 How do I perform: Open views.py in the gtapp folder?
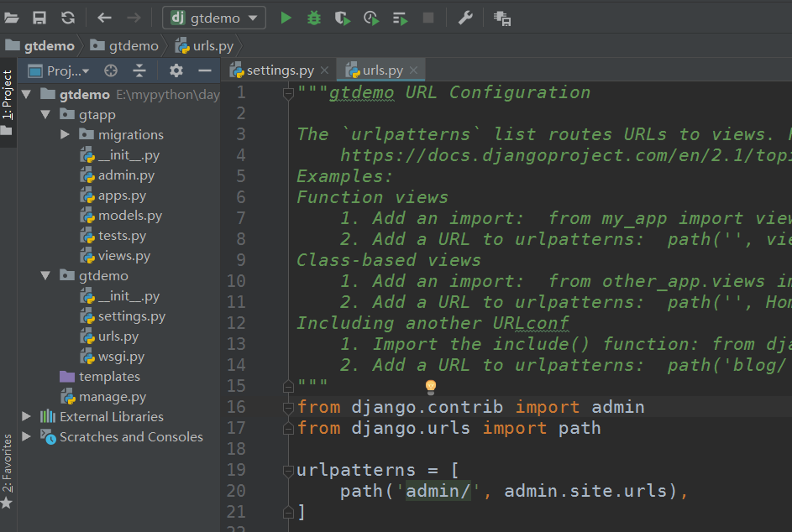(123, 256)
